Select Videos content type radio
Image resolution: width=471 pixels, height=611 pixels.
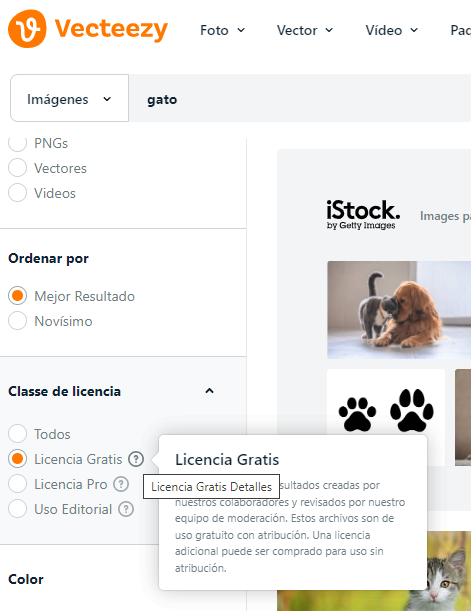(18, 193)
